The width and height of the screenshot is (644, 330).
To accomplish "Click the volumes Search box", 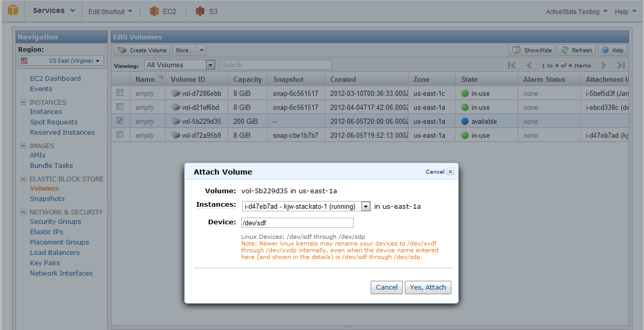I will point(275,65).
